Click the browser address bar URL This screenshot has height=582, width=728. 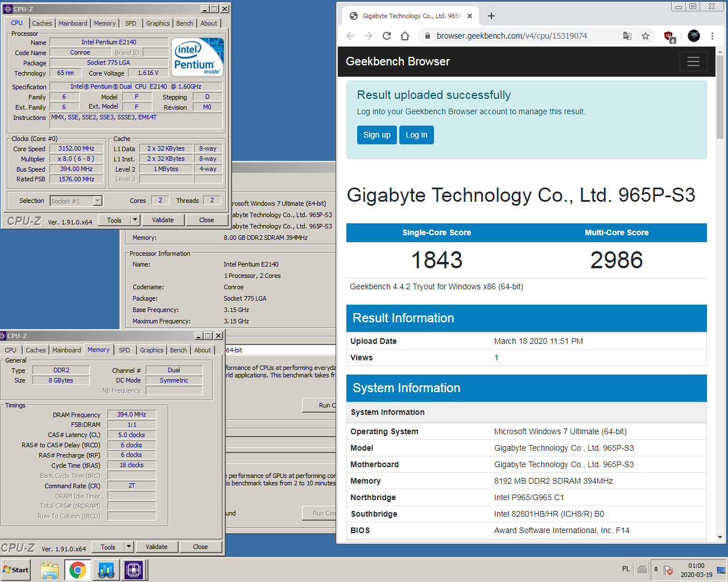click(x=512, y=36)
